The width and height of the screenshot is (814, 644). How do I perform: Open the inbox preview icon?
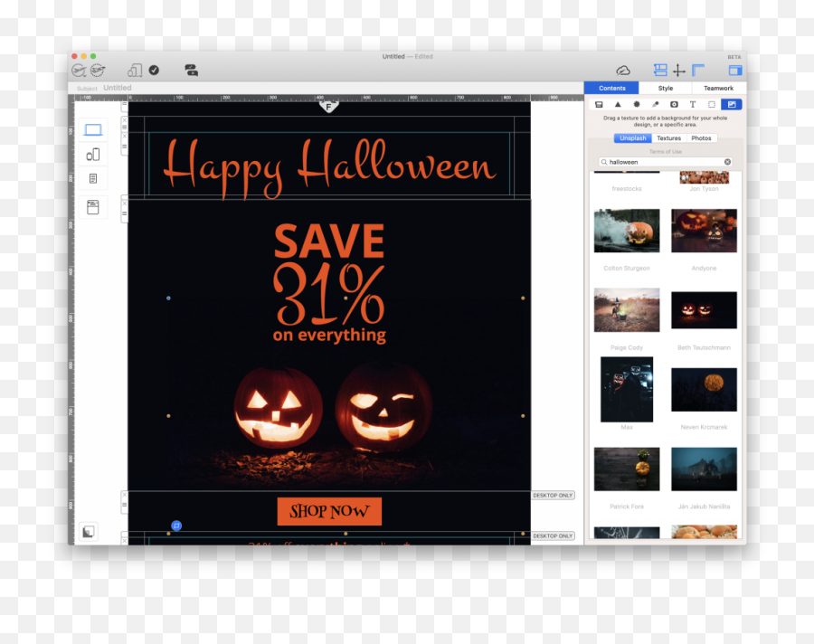tap(93, 207)
